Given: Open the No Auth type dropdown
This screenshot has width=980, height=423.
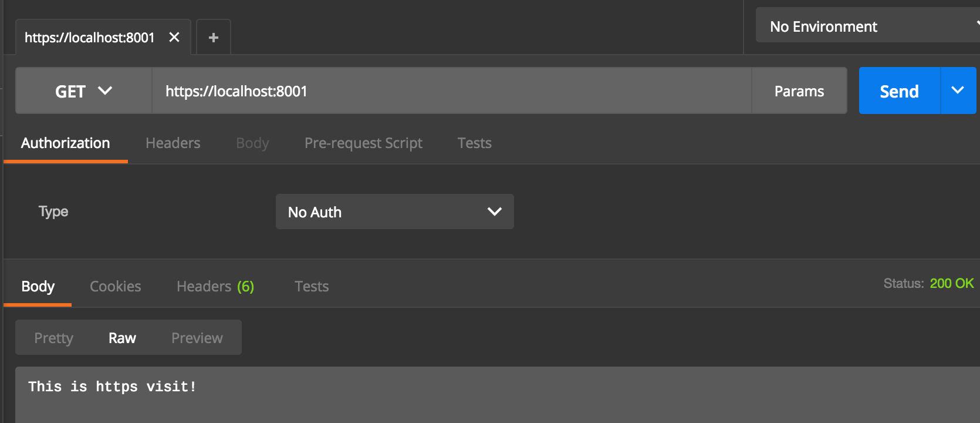Looking at the screenshot, I should [x=395, y=211].
